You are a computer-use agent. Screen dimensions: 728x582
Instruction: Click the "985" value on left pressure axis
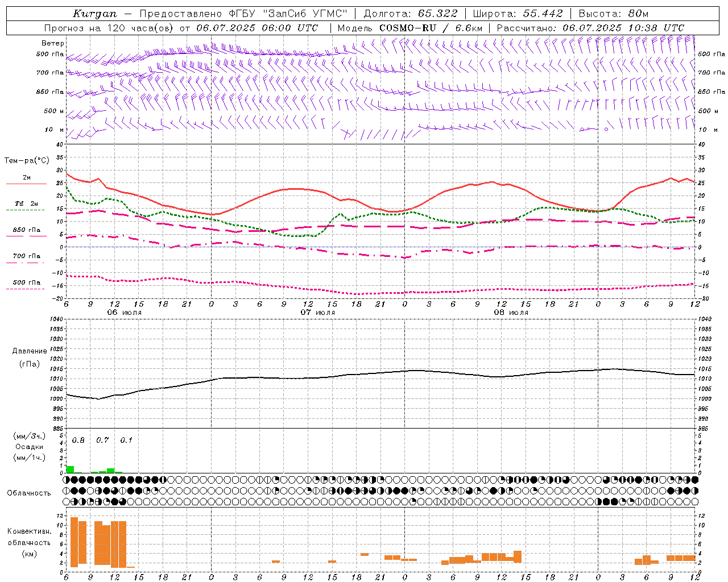click(x=58, y=429)
